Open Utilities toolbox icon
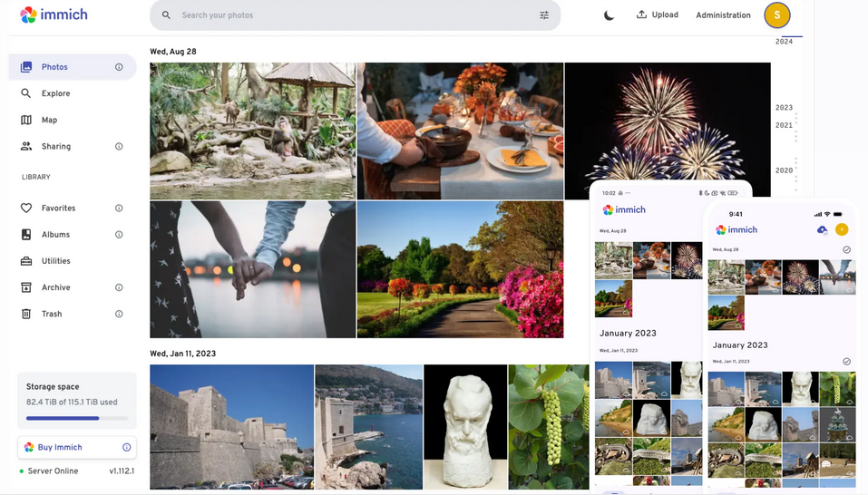This screenshot has width=868, height=495. click(26, 261)
